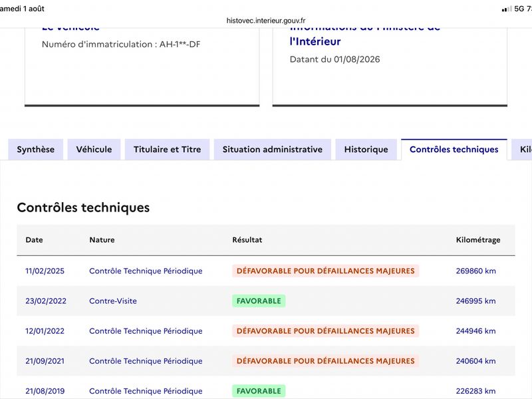Go to the Historique tab

[366, 150]
